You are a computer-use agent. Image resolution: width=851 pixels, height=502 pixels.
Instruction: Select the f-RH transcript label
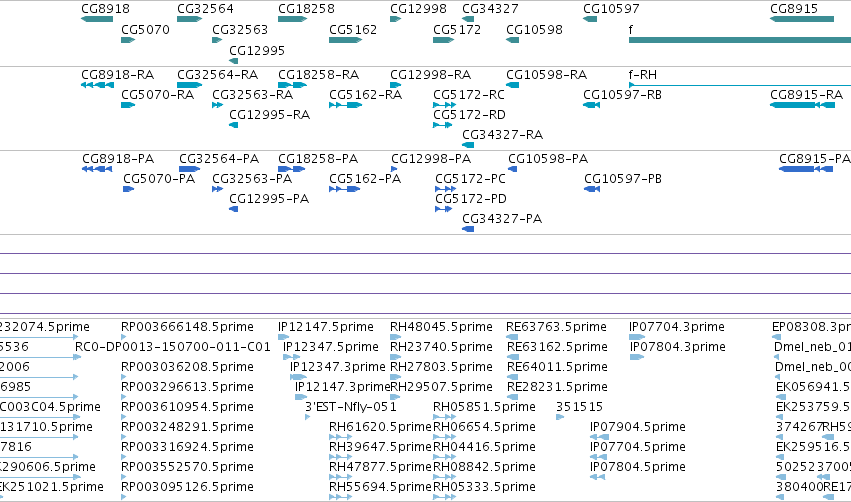pos(643,74)
